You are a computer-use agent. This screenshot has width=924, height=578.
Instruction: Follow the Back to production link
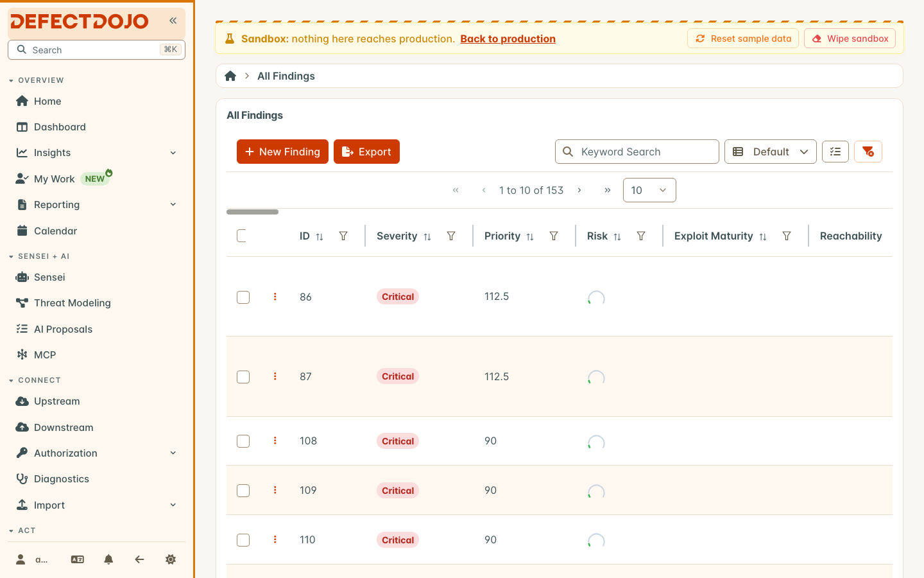point(508,39)
